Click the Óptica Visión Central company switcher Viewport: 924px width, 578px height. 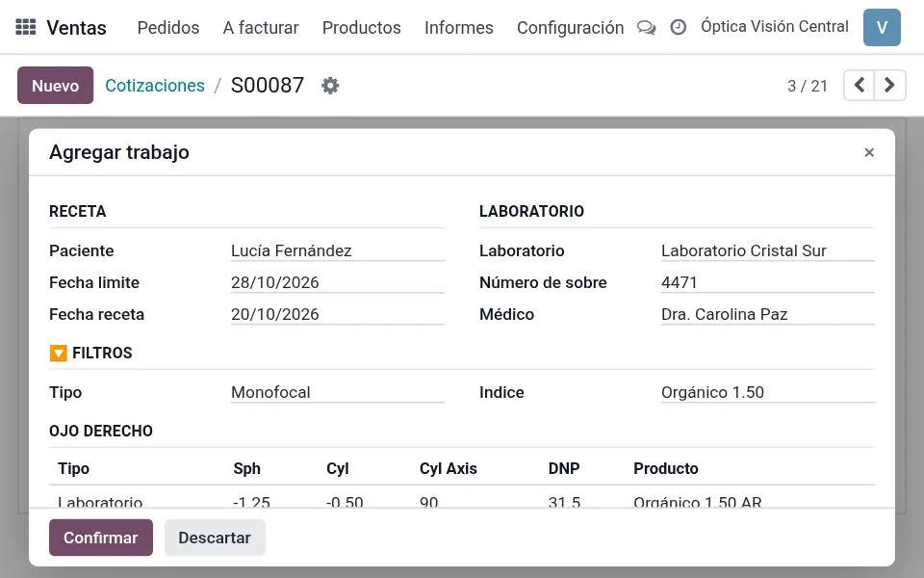pos(774,27)
